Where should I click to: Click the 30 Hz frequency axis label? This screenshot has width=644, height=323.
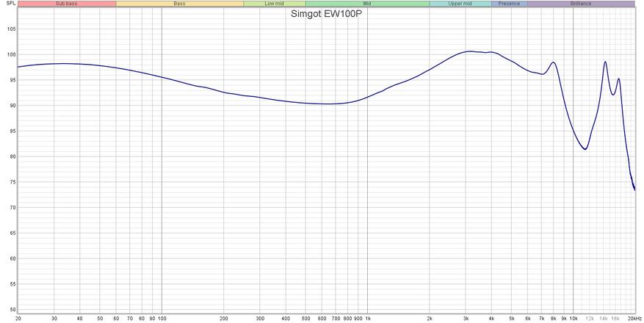(x=54, y=319)
